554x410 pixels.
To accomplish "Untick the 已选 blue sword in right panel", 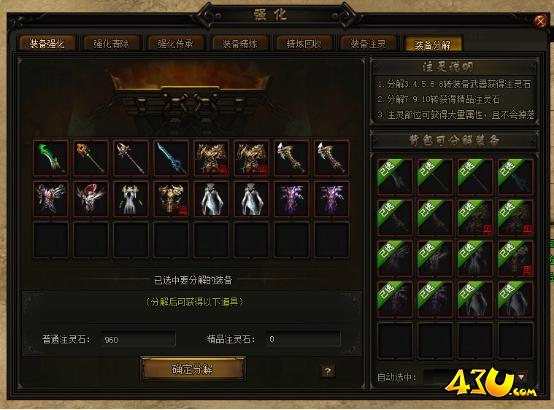I will 515,177.
